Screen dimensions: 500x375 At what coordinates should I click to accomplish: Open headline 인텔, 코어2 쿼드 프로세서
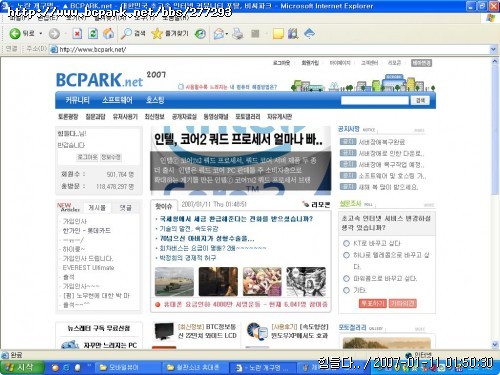[x=238, y=139]
